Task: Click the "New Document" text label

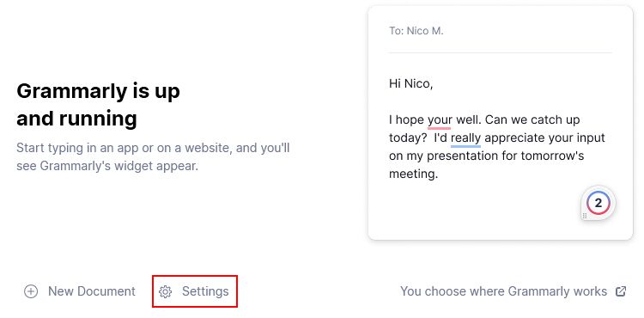Action: point(92,291)
